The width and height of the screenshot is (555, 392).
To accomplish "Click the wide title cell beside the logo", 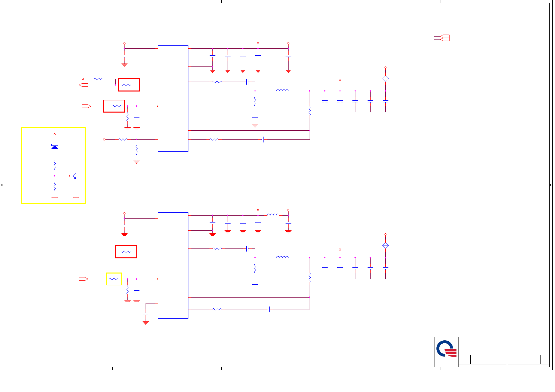I will pyautogui.click(x=504, y=346).
